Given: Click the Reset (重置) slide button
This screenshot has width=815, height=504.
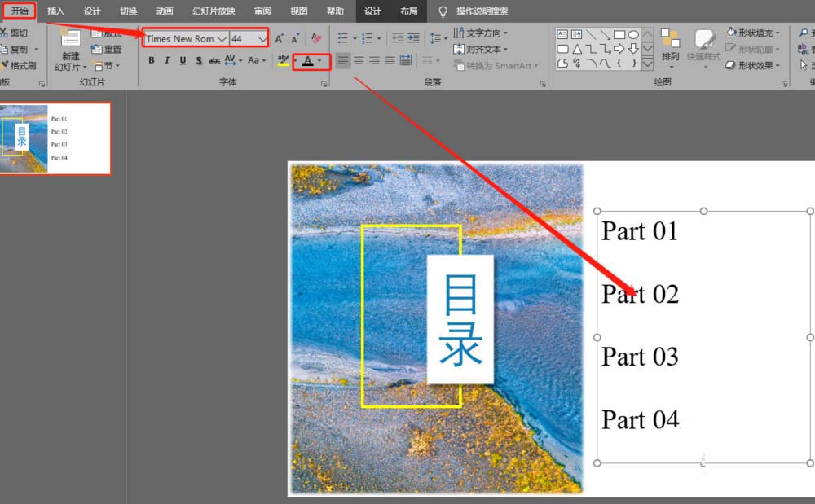Looking at the screenshot, I should point(107,50).
